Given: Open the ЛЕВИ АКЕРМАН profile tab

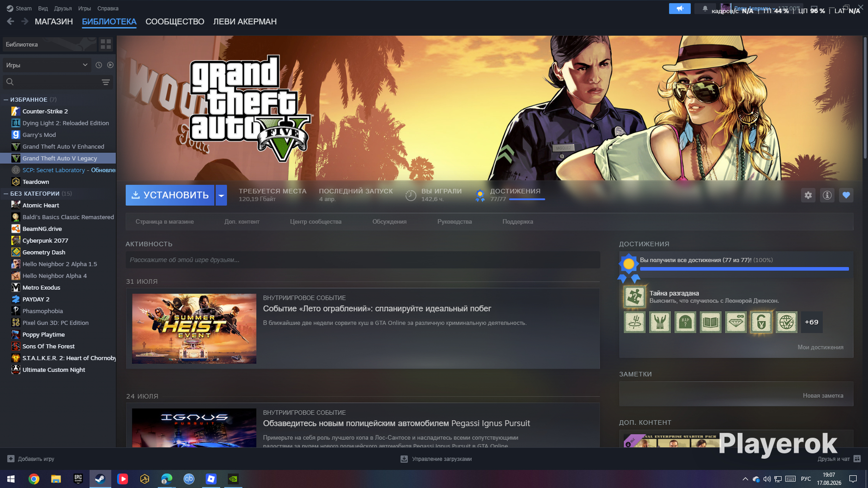Looking at the screenshot, I should click(245, 21).
